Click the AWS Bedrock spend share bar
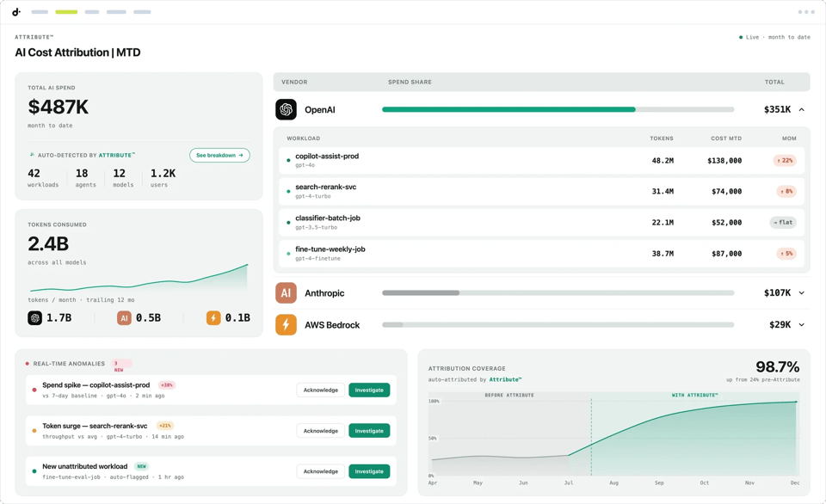826x504 pixels. (x=558, y=325)
